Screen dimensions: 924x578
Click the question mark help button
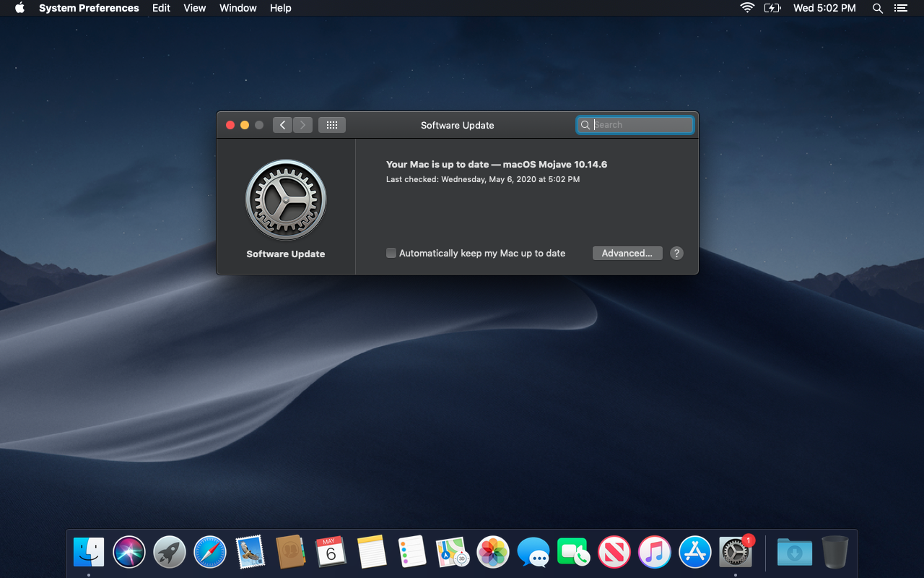676,253
